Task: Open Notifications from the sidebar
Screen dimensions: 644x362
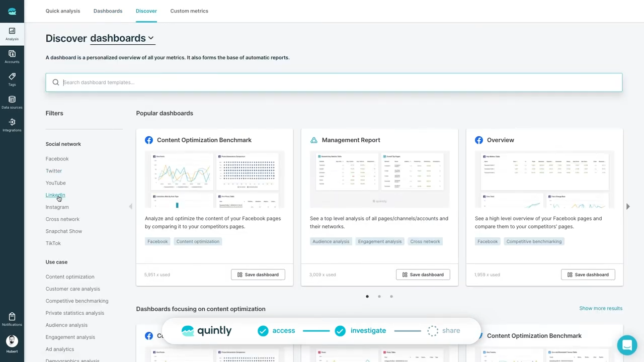Action: click(12, 319)
